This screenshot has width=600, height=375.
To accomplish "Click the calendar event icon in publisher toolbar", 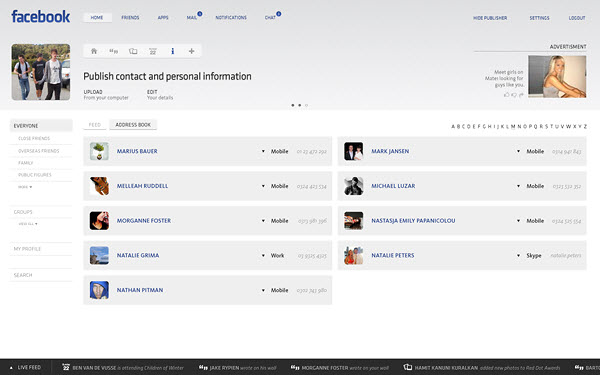I will [153, 51].
